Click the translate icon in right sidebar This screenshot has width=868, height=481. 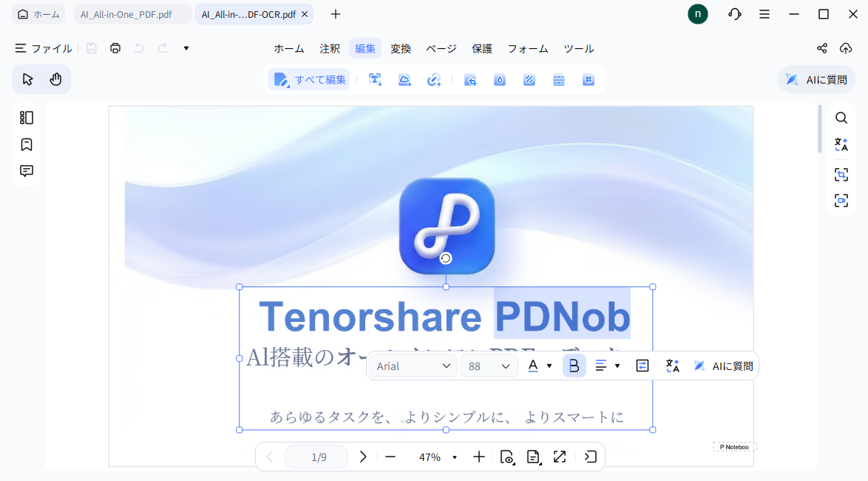(841, 144)
